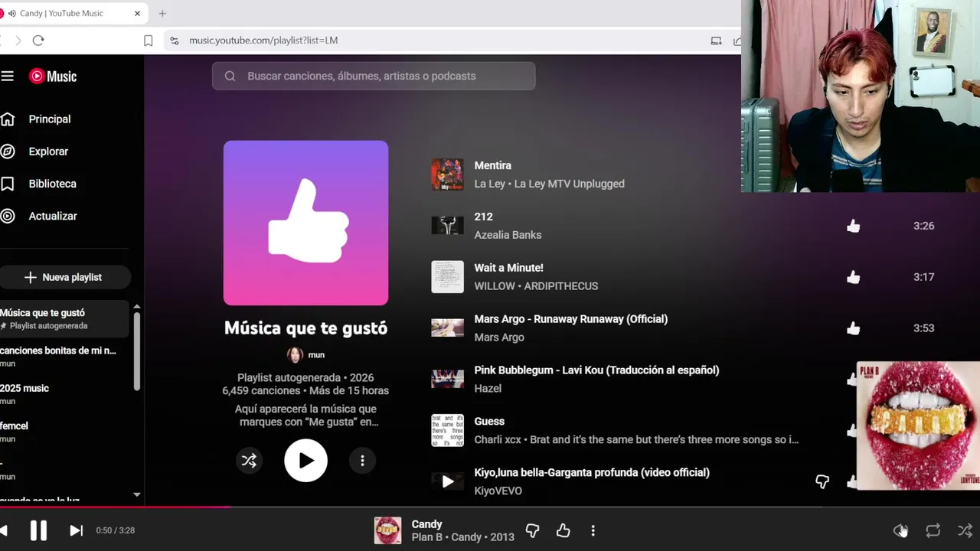Open playlist three-dot options menu
The width and height of the screenshot is (980, 551).
coord(362,461)
